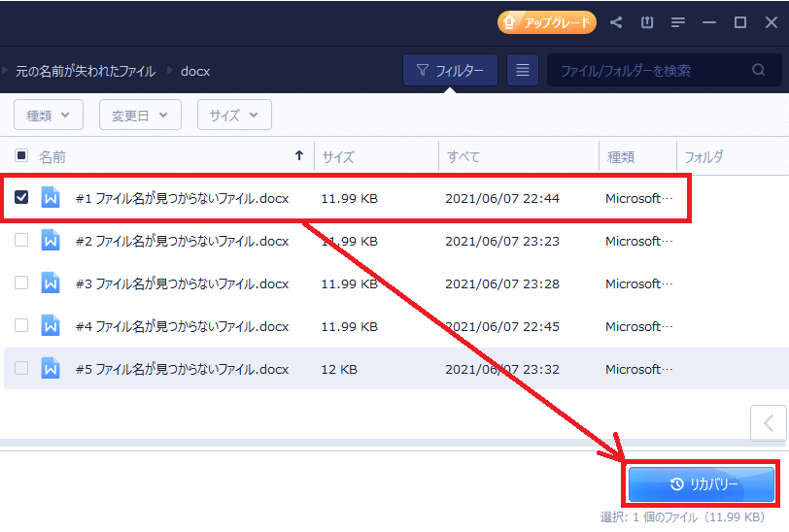Click the date 2021/06/07 23:28
The width and height of the screenshot is (789, 532).
[x=502, y=284]
